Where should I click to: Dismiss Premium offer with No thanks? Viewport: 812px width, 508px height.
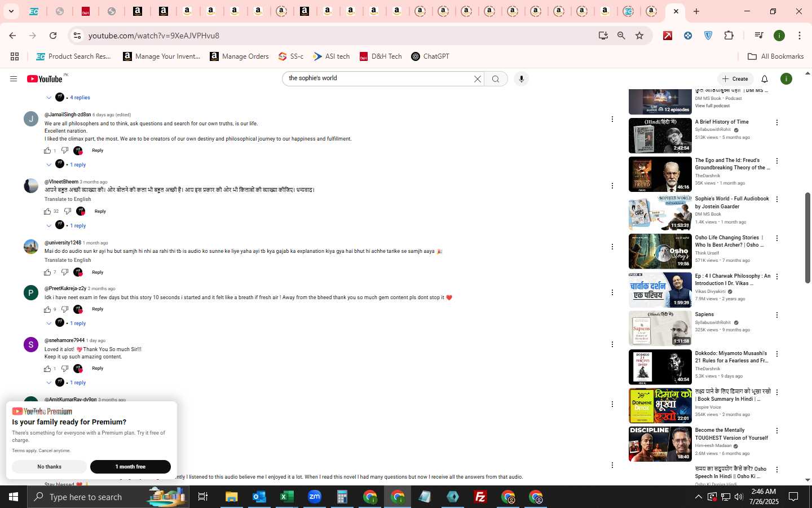[x=50, y=467]
